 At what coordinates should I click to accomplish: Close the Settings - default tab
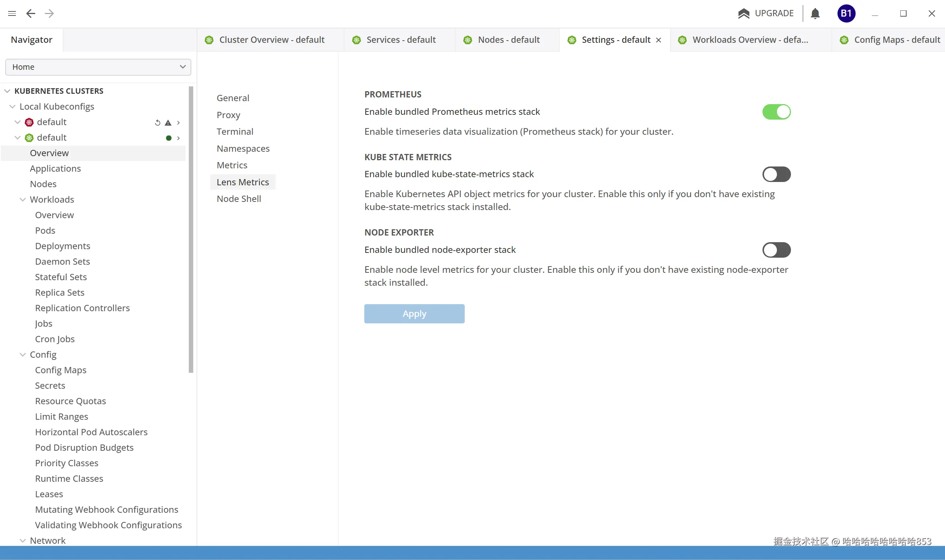coord(658,40)
